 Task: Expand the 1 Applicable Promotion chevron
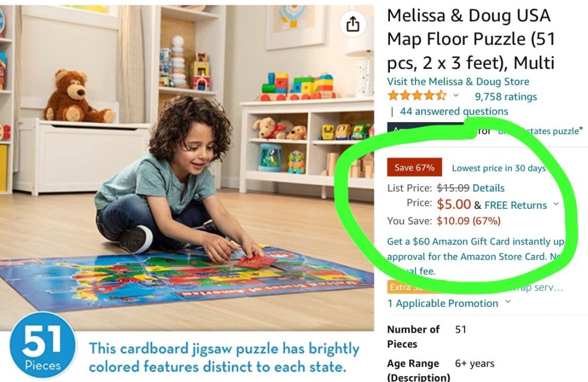click(508, 302)
